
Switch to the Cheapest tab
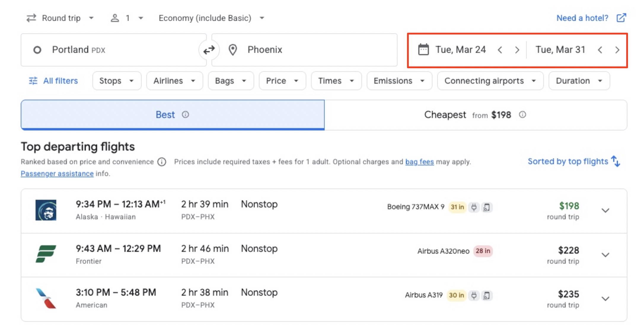pos(475,115)
